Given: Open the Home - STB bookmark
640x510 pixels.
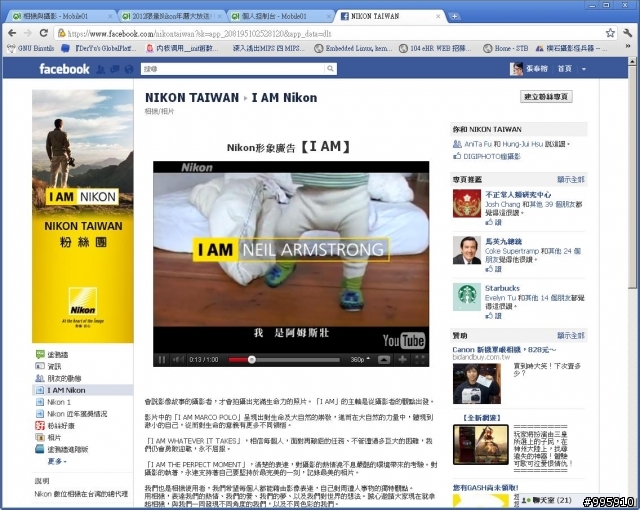Looking at the screenshot, I should [x=506, y=48].
